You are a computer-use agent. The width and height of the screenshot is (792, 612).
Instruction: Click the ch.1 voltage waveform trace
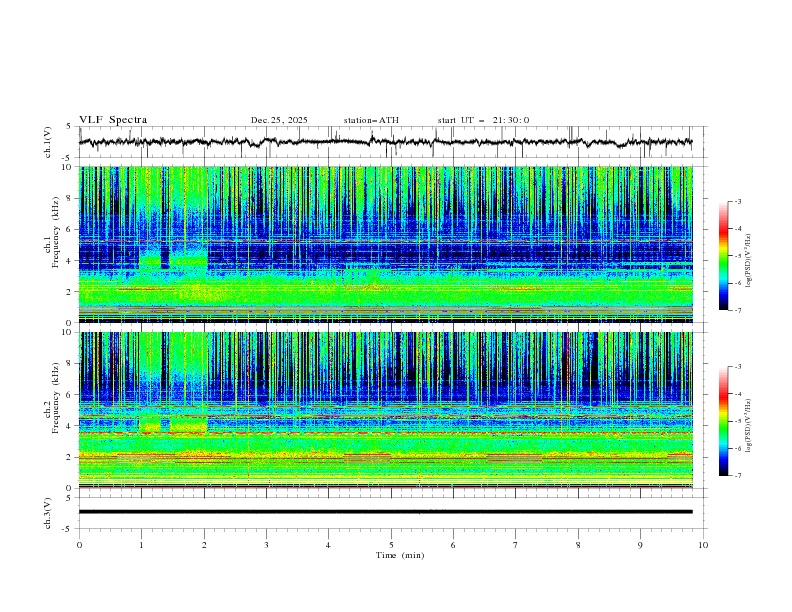[385, 142]
